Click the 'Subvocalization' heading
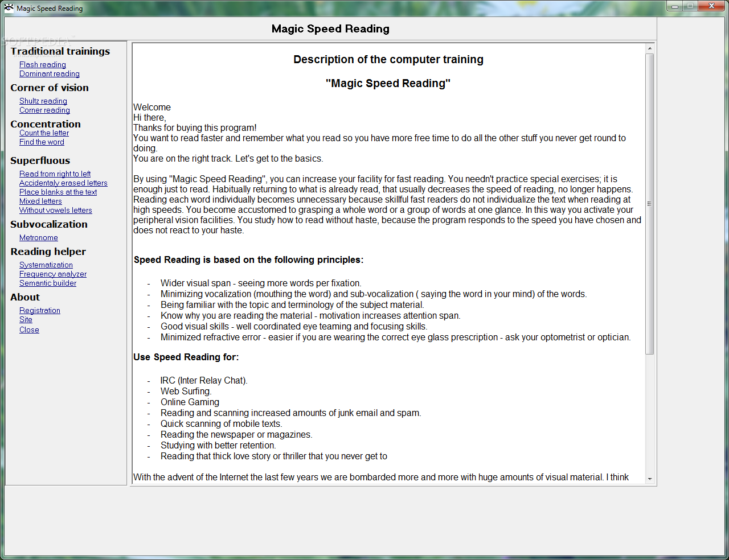 (x=49, y=224)
